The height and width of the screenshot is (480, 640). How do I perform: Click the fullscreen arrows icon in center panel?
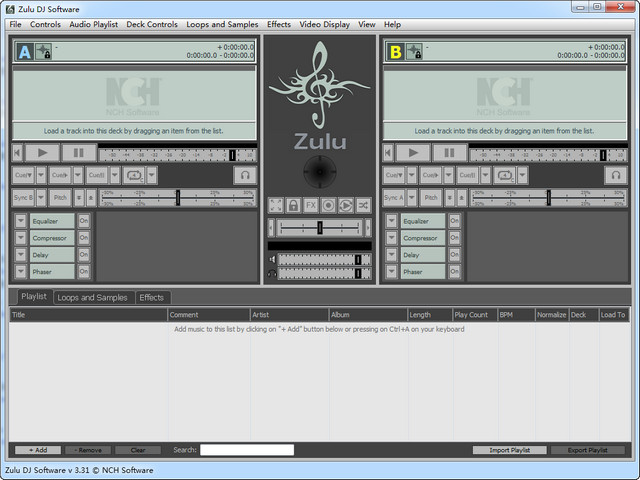[x=276, y=205]
